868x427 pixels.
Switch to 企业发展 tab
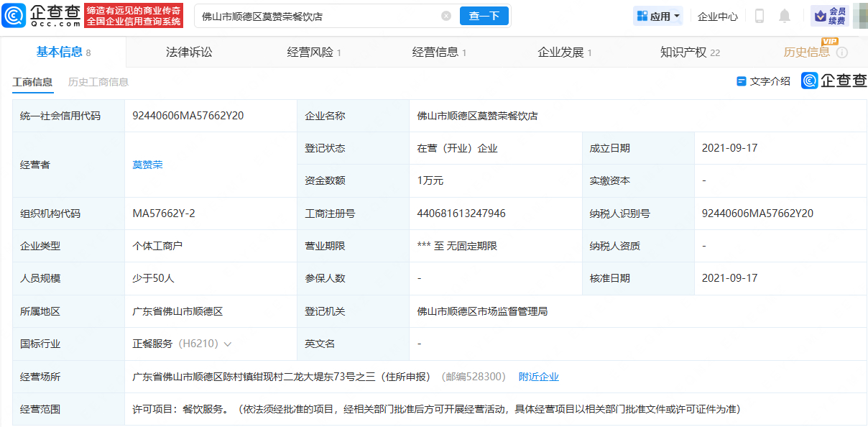(x=565, y=52)
